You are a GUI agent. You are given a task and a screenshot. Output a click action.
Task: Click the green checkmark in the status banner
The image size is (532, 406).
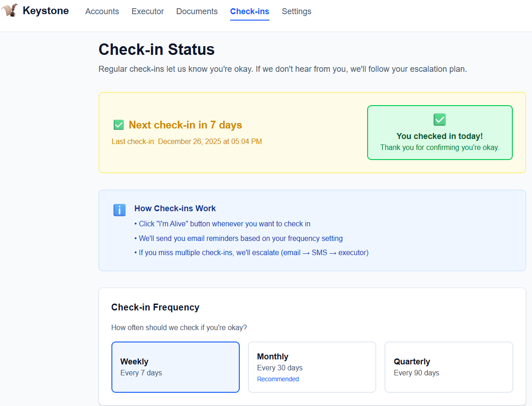(119, 124)
